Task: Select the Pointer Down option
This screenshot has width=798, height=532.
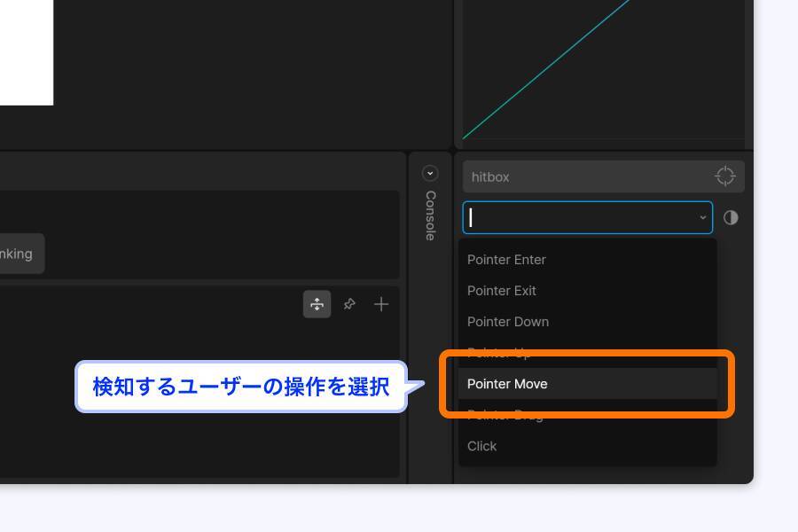Action: (508, 322)
